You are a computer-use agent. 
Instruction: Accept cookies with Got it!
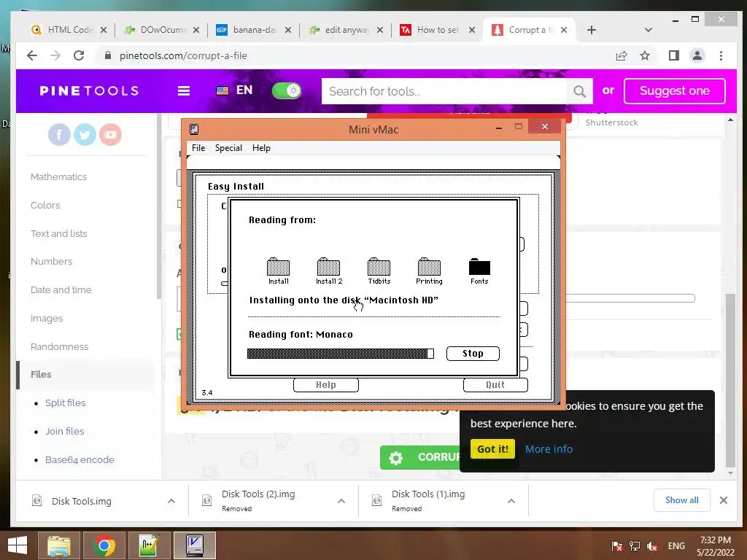point(492,449)
